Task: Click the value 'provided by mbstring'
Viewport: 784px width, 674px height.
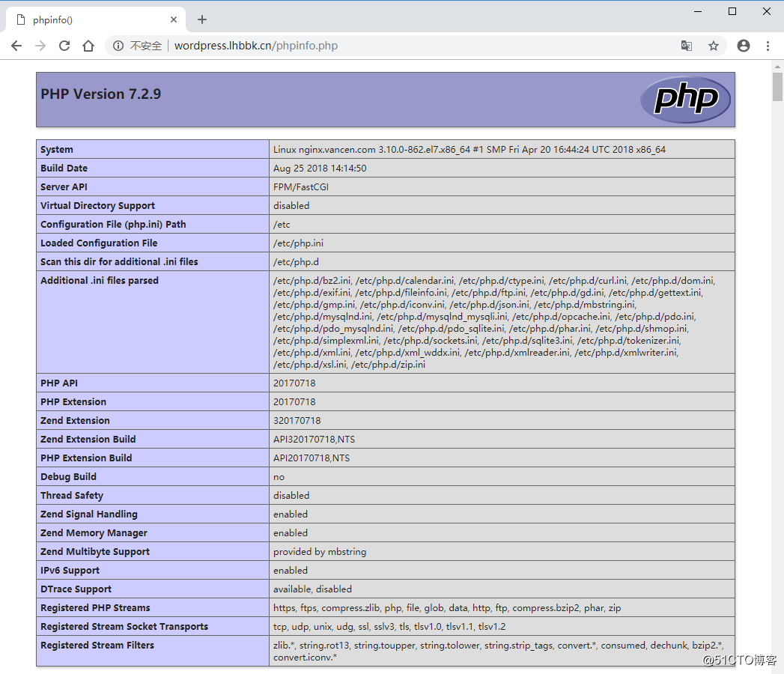Action: 320,551
